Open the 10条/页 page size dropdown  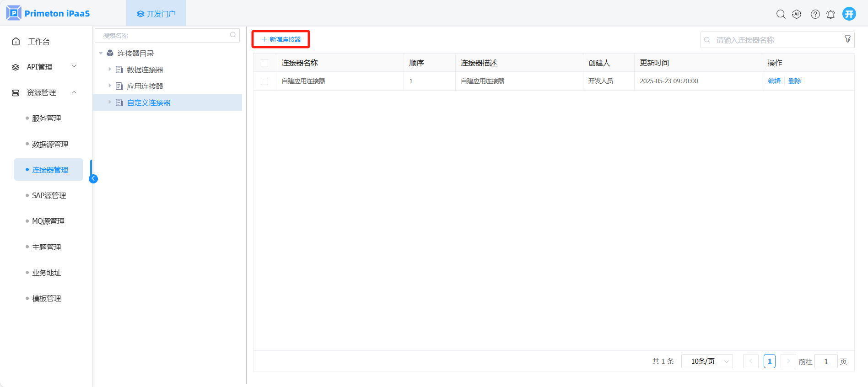tap(707, 361)
